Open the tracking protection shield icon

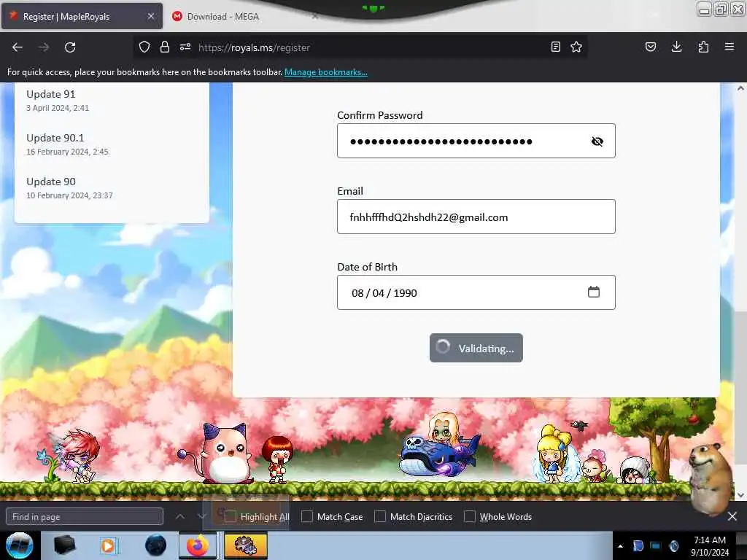[x=144, y=47]
